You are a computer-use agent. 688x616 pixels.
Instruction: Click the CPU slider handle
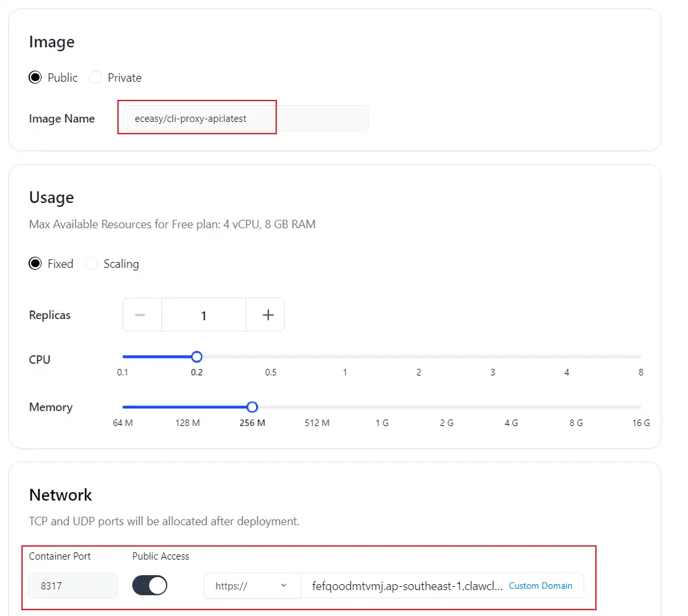196,357
